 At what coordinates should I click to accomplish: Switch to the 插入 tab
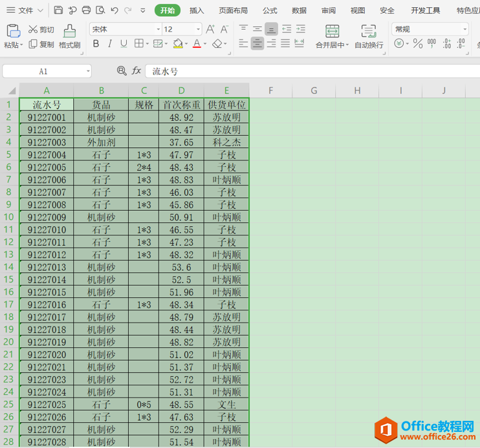point(197,11)
